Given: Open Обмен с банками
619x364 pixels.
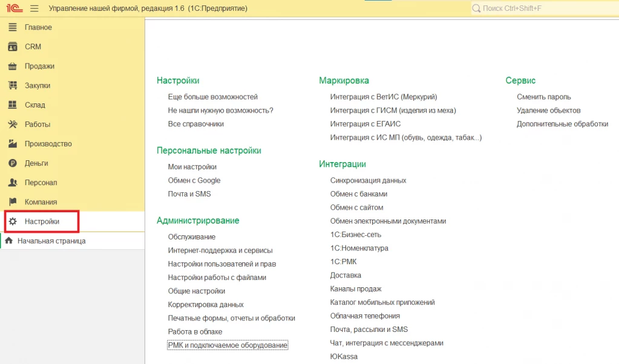Looking at the screenshot, I should pyautogui.click(x=359, y=194).
